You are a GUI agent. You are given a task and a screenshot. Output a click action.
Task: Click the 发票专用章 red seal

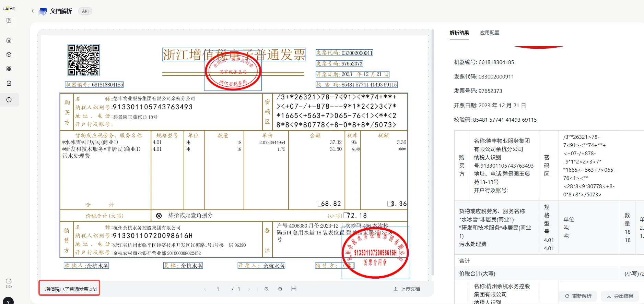tap(375, 253)
